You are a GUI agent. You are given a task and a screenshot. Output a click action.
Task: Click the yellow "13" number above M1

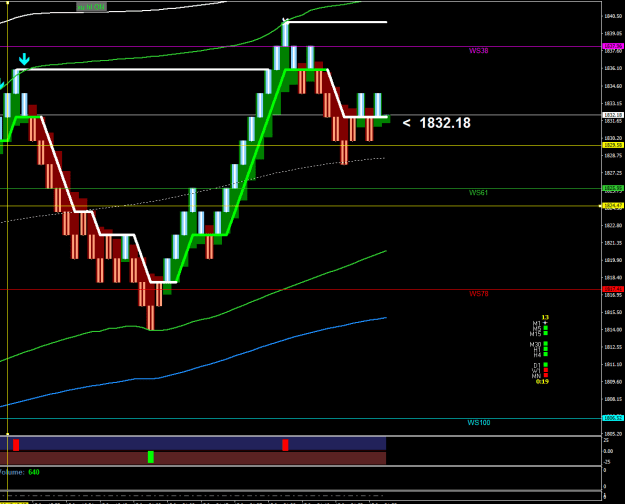click(x=545, y=318)
